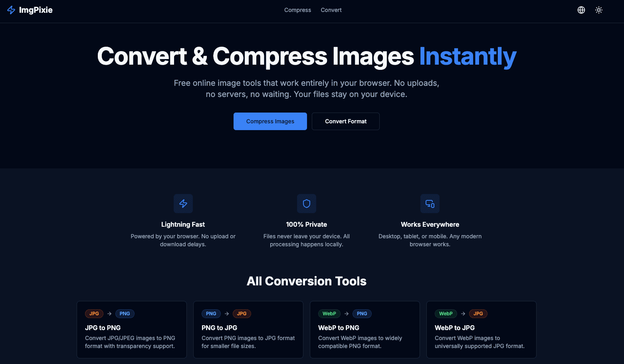This screenshot has width=624, height=364.
Task: Click the Works Everywhere devices icon
Action: 430,204
